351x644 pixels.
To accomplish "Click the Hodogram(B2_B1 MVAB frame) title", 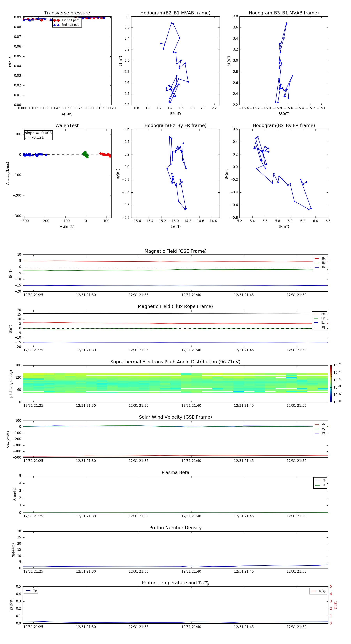I will [x=175, y=13].
